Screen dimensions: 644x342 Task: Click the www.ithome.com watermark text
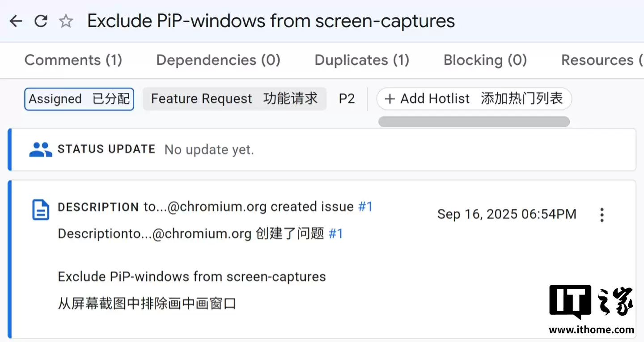coord(591,329)
